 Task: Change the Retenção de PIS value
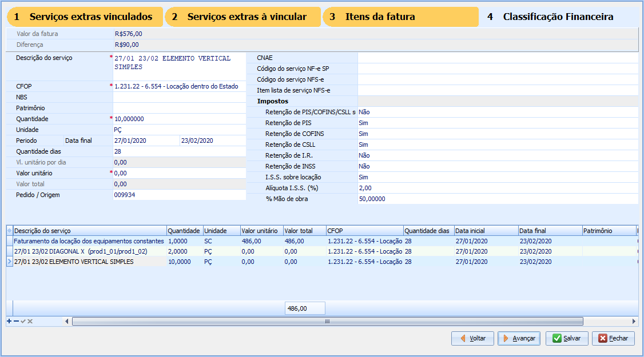(498, 123)
